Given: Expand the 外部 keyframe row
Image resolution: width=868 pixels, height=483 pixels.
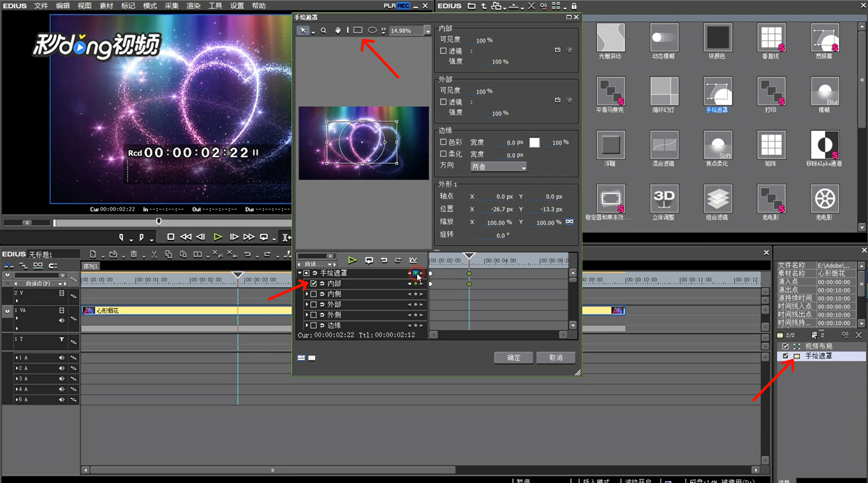Looking at the screenshot, I should tap(307, 305).
